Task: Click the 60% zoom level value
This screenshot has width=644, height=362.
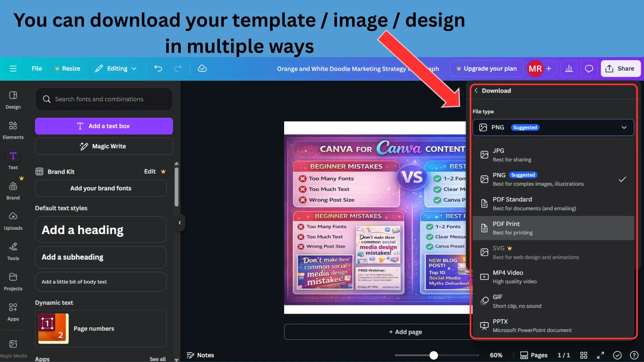Action: (x=496, y=355)
